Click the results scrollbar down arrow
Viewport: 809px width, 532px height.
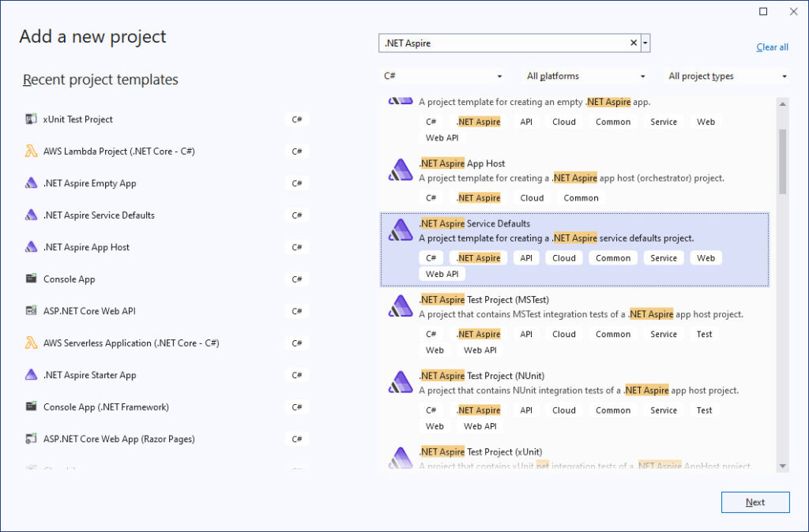tap(783, 466)
